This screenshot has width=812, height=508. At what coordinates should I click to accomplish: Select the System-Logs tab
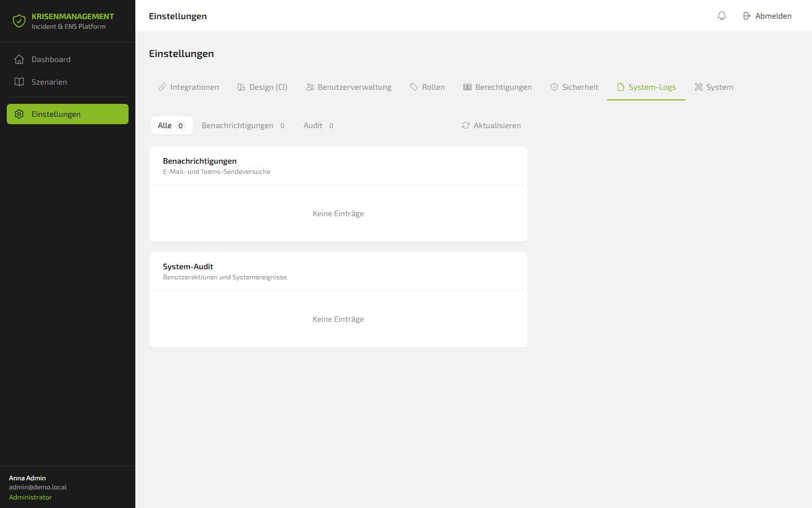tap(646, 87)
